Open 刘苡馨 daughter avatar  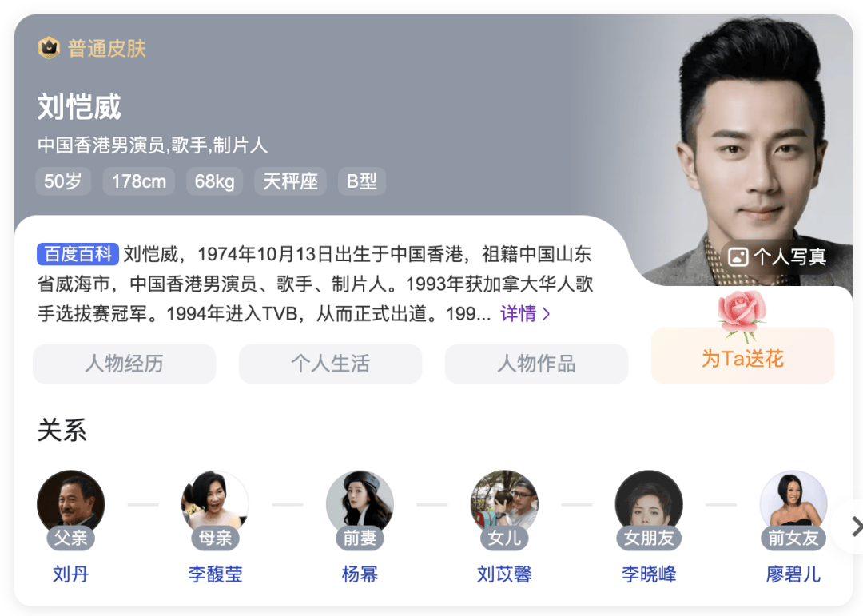[x=505, y=504]
